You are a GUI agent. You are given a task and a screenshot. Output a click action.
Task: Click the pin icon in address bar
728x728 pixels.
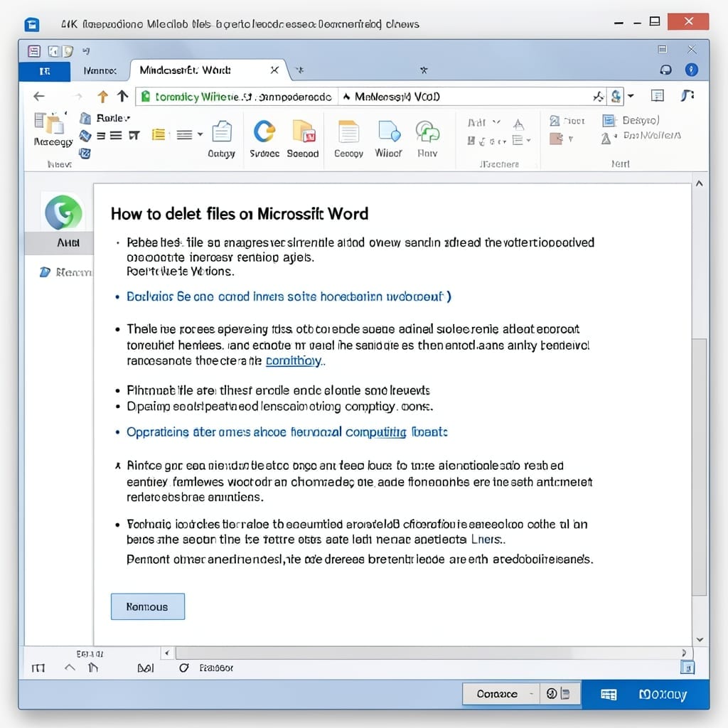(599, 97)
